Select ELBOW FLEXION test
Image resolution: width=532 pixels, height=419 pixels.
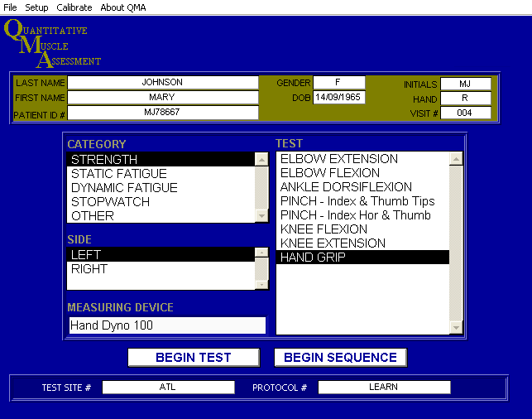pos(328,173)
